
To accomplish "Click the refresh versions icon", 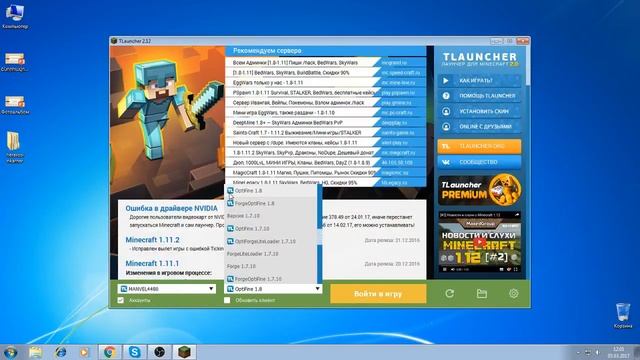I will click(449, 293).
